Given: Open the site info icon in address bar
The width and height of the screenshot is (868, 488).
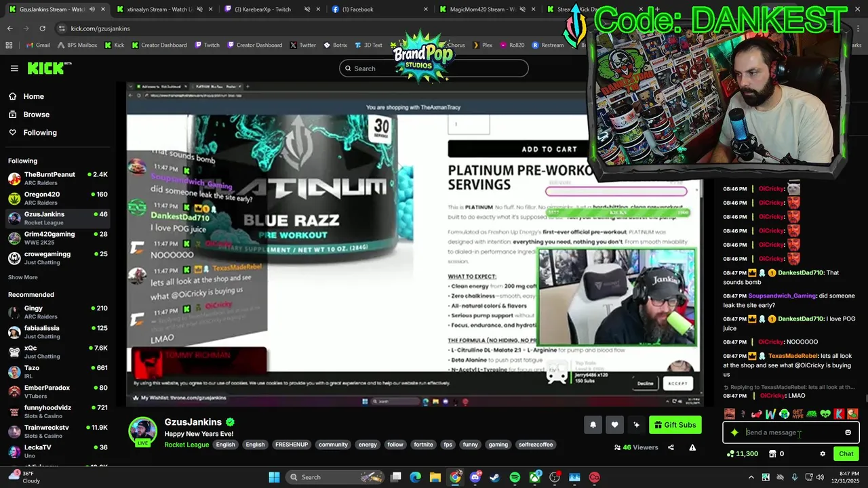Looking at the screenshot, I should pyautogui.click(x=62, y=28).
